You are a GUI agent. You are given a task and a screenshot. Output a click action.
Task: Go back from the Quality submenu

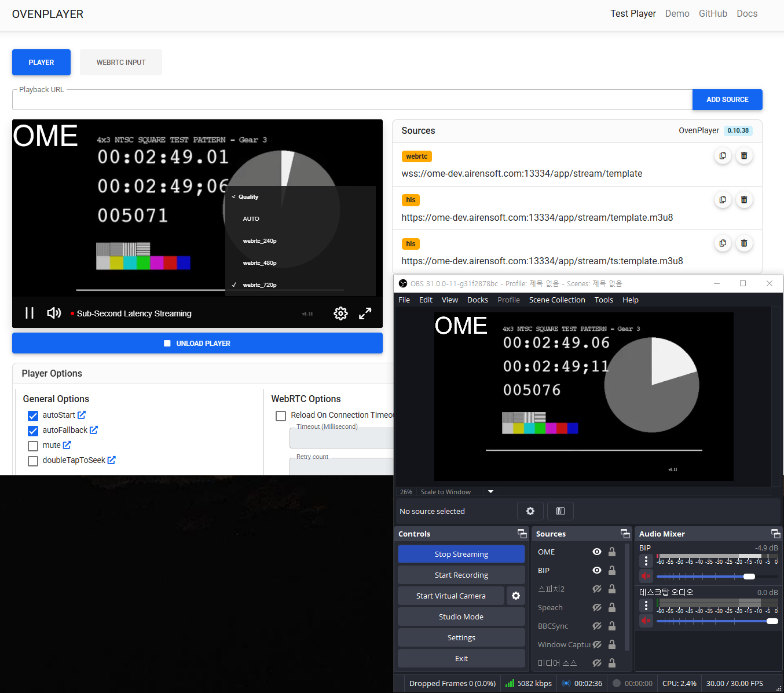point(234,197)
